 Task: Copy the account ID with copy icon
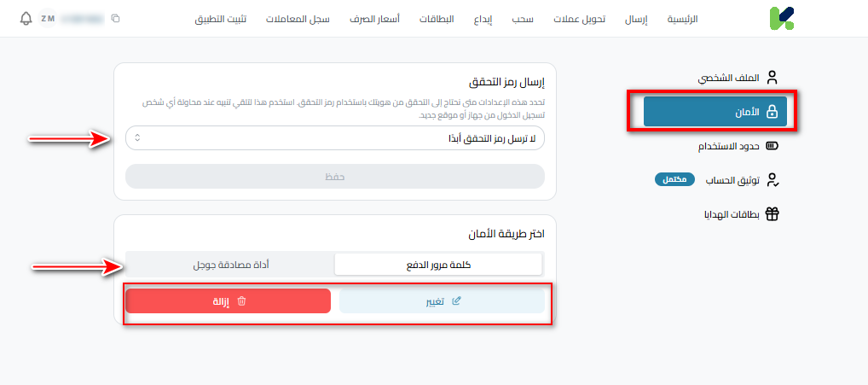point(116,18)
